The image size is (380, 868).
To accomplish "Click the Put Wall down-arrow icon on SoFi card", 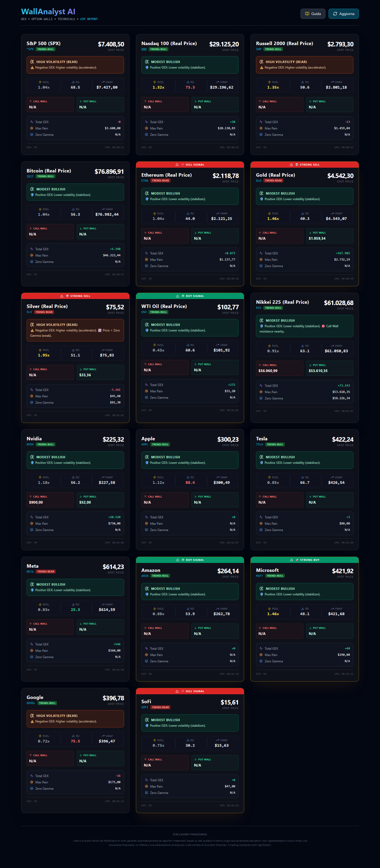I will pyautogui.click(x=196, y=759).
